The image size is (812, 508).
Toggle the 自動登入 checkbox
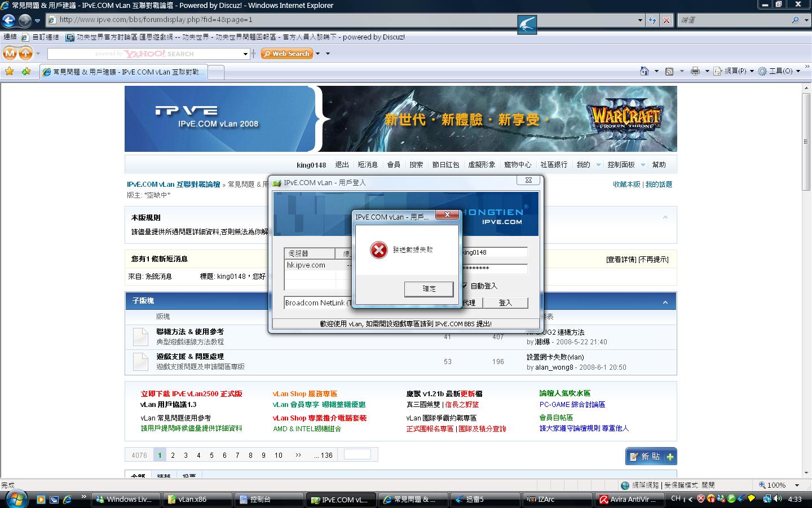464,286
